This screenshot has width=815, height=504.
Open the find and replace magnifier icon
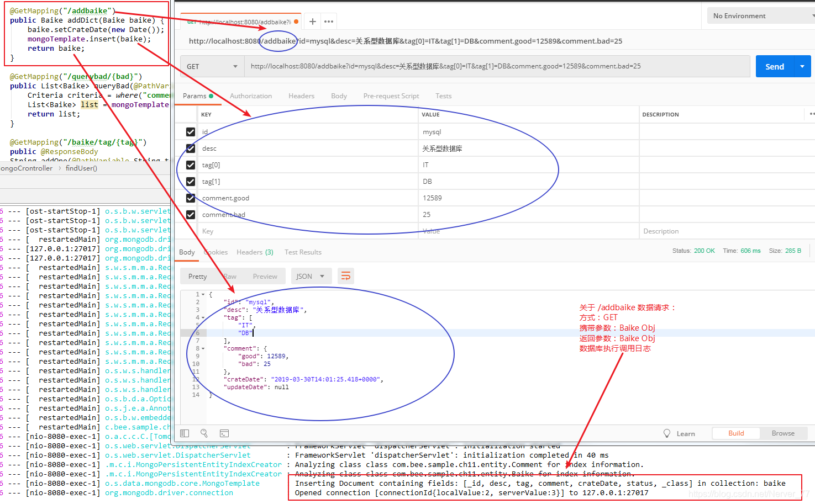coord(204,433)
